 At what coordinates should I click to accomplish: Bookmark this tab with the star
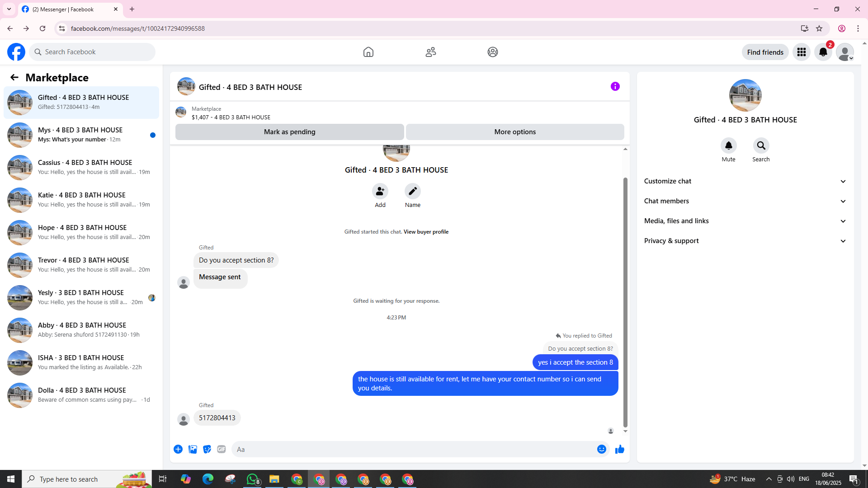click(819, 28)
